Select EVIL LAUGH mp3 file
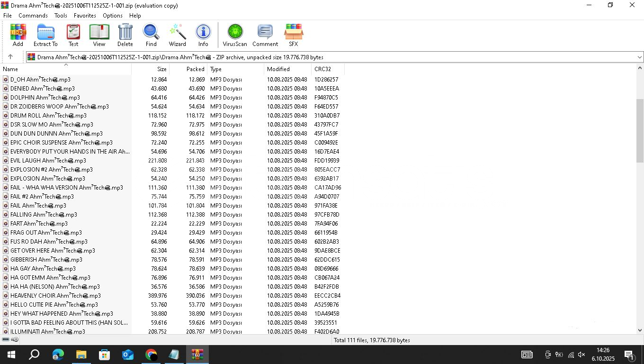644x364 pixels. pos(48,161)
